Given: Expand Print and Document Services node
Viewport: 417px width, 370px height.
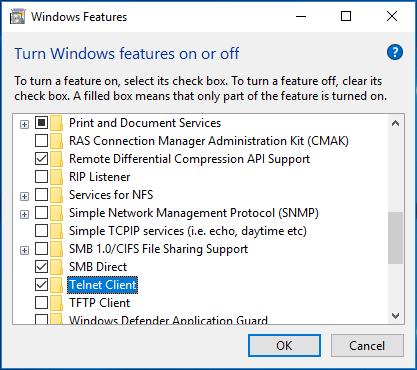Looking at the screenshot, I should [x=24, y=125].
